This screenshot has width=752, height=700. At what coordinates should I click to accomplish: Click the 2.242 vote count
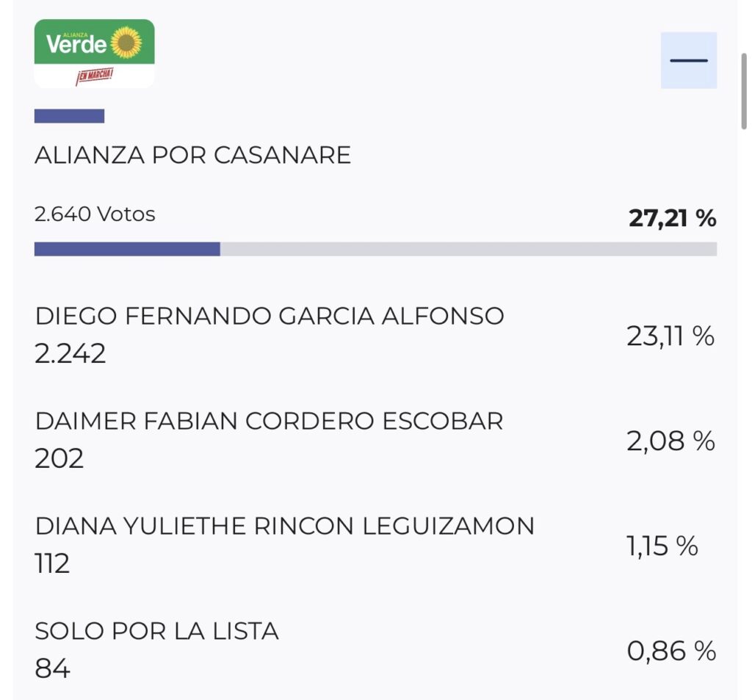[x=70, y=354]
